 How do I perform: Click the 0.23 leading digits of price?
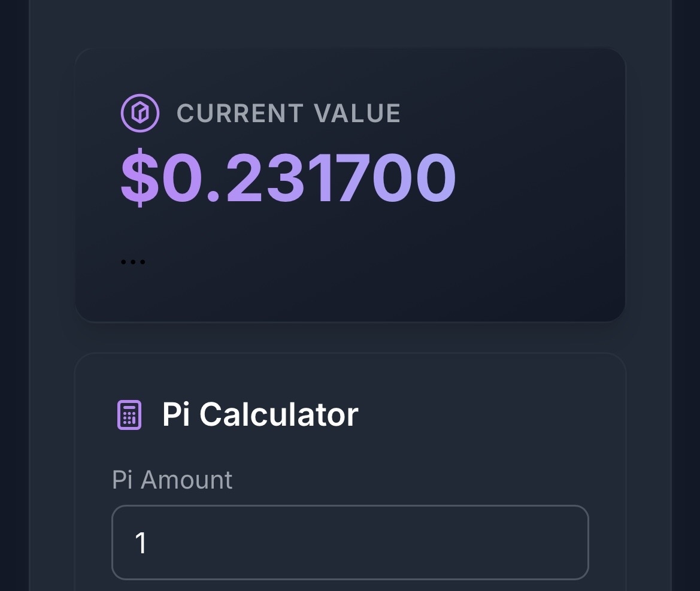coord(222,178)
